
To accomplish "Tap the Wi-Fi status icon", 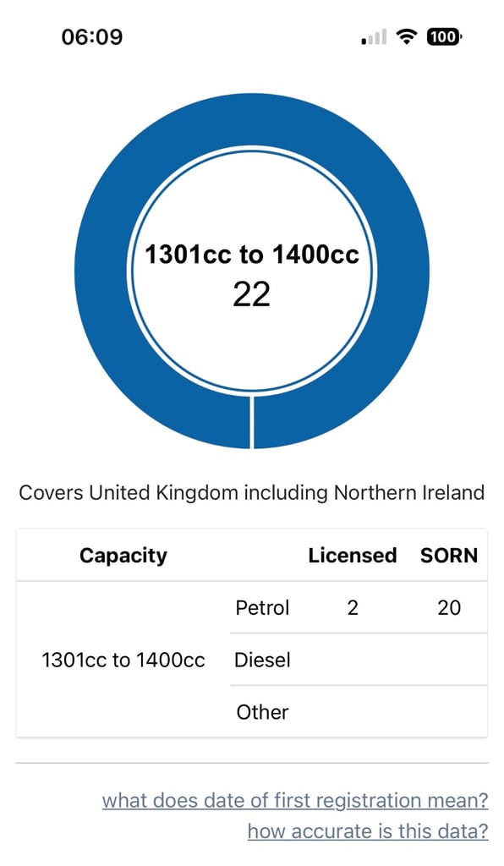I will coord(408,37).
